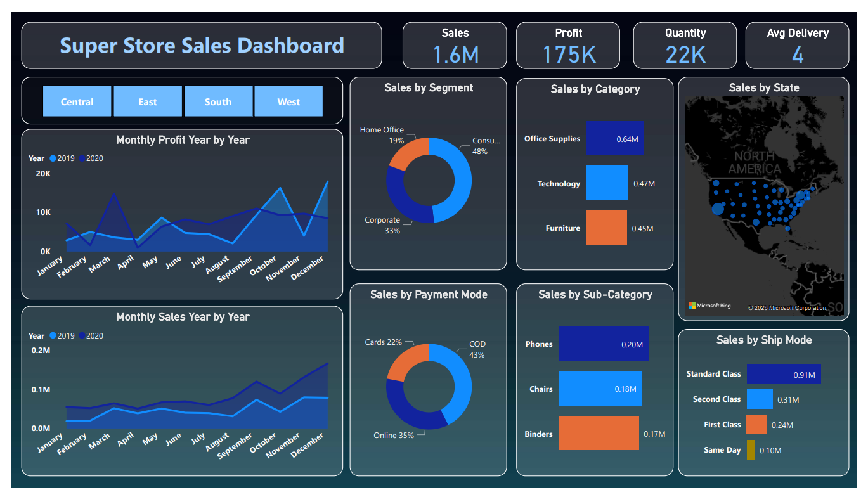
Task: Click the Standard Class bar in Sales by Ship Mode
Action: [x=784, y=374]
